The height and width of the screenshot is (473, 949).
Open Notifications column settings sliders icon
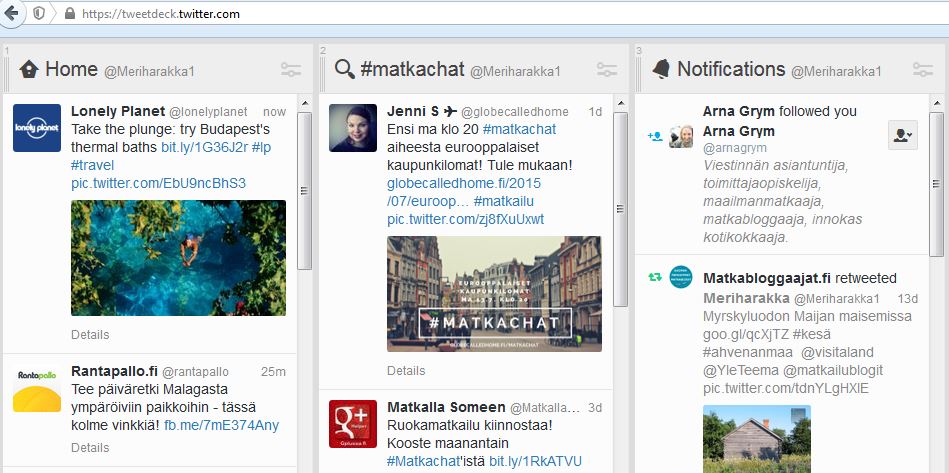(x=923, y=70)
